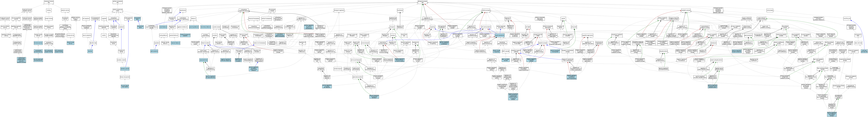This screenshot has width=868, height=117.
Task: Click the biological_process root node
Action: tap(423, 2)
